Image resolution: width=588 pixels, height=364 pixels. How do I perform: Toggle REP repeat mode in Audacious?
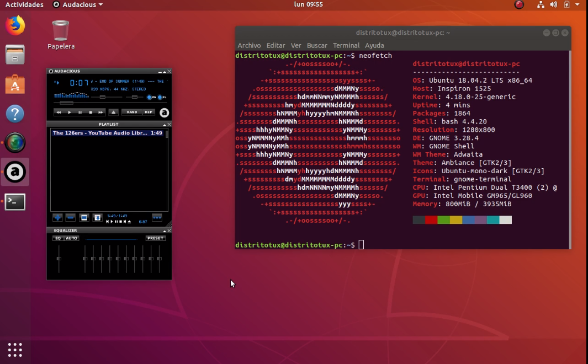pyautogui.click(x=149, y=112)
